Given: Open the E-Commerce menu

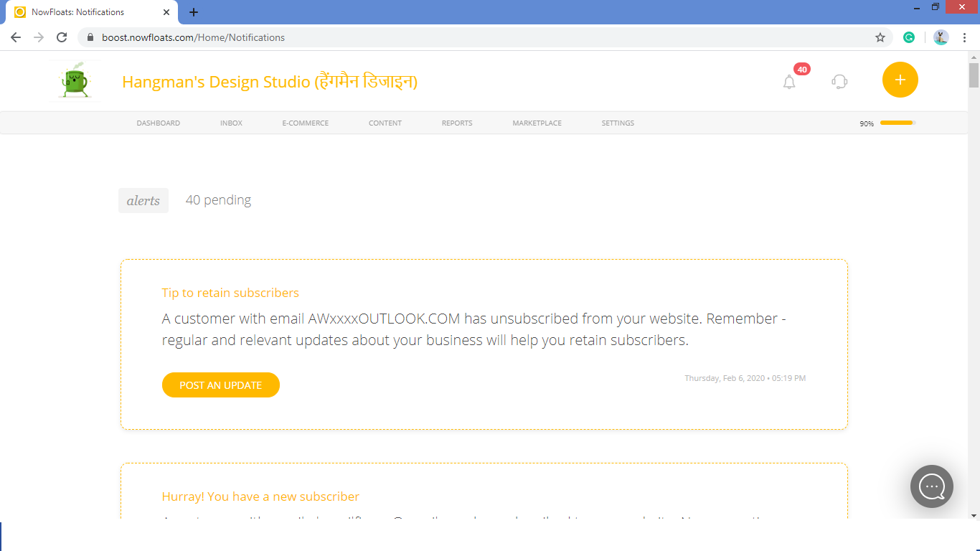Looking at the screenshot, I should click(306, 123).
